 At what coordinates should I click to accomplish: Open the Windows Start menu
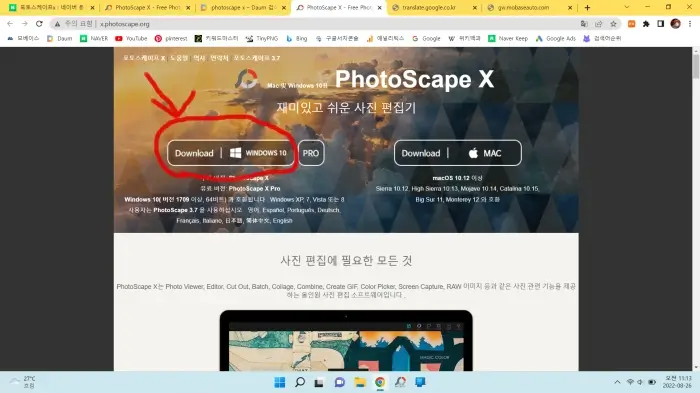280,382
